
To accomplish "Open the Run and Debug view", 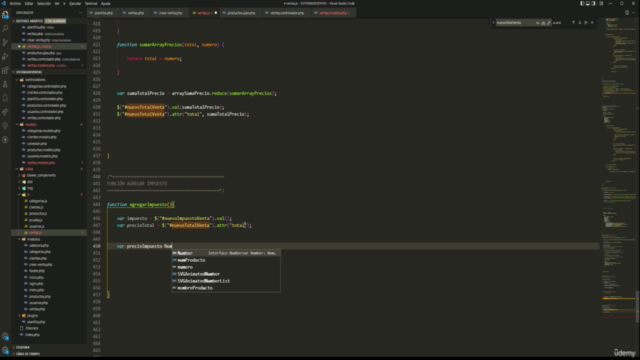I will [5, 56].
